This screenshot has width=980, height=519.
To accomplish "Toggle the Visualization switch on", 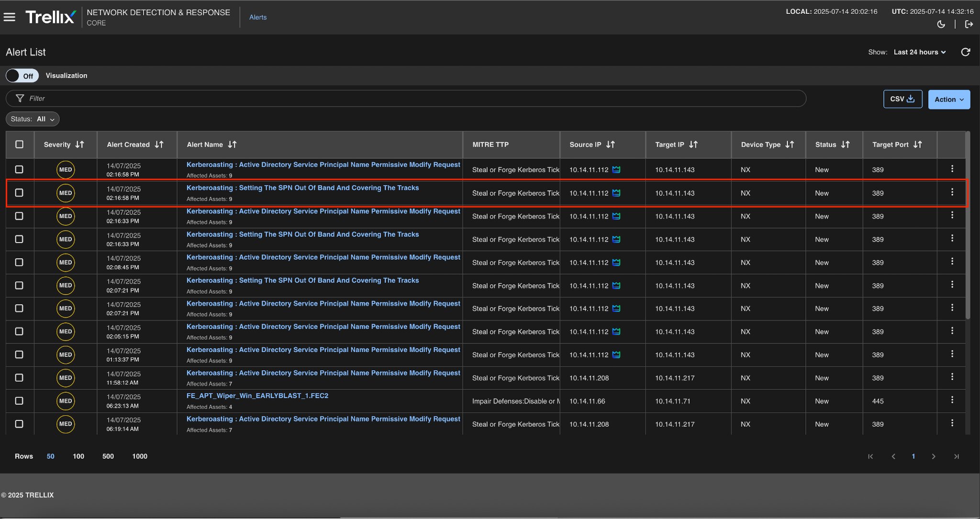I will click(x=22, y=76).
